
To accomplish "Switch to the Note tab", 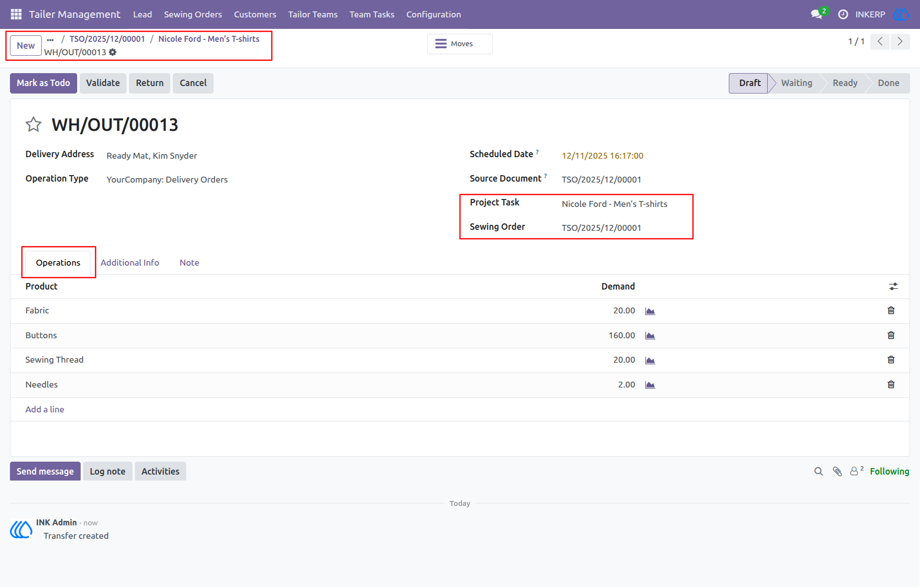I will 189,263.
